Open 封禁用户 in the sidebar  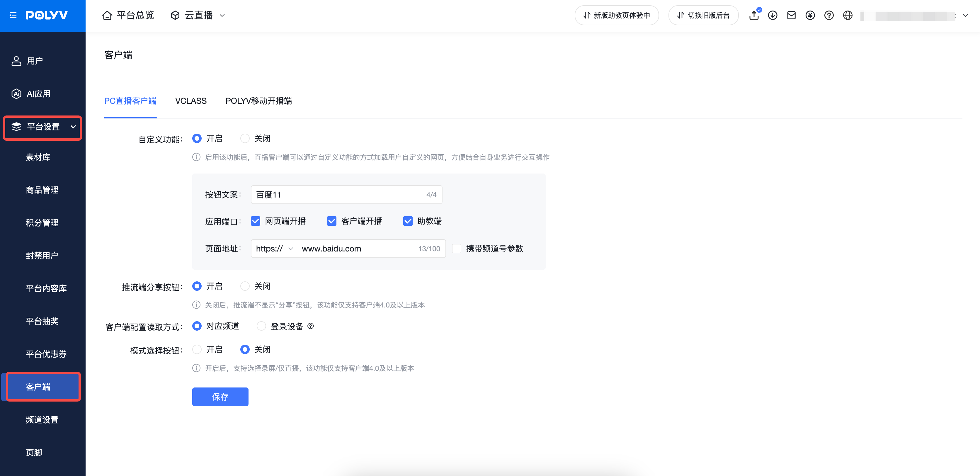(42, 255)
